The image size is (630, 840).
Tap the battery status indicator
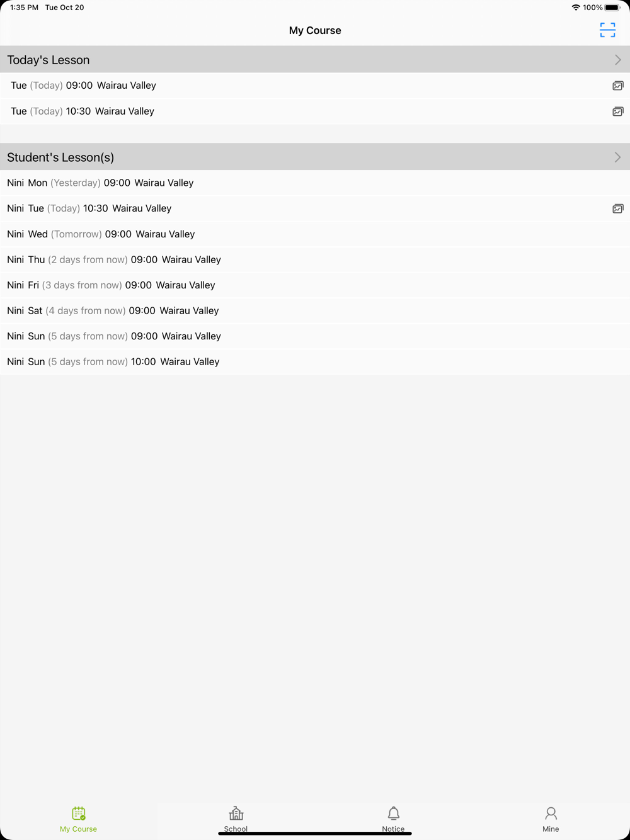(x=612, y=8)
